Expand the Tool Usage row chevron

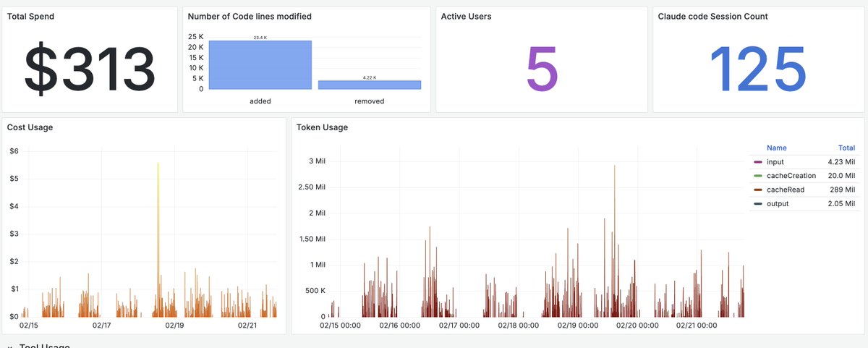(x=9, y=346)
